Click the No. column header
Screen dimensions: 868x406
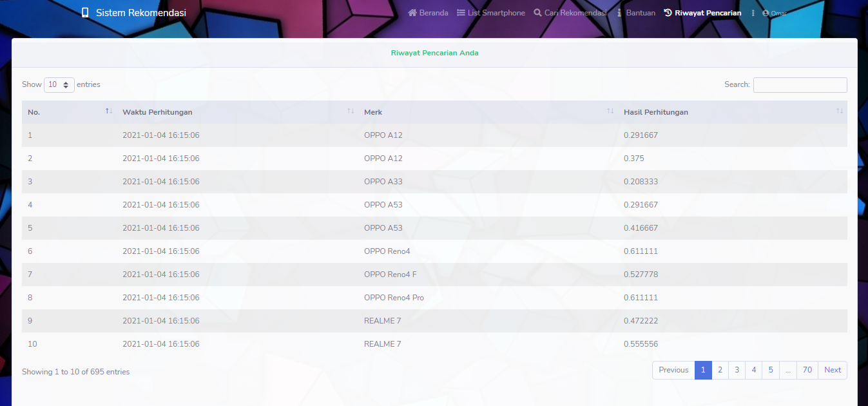69,112
